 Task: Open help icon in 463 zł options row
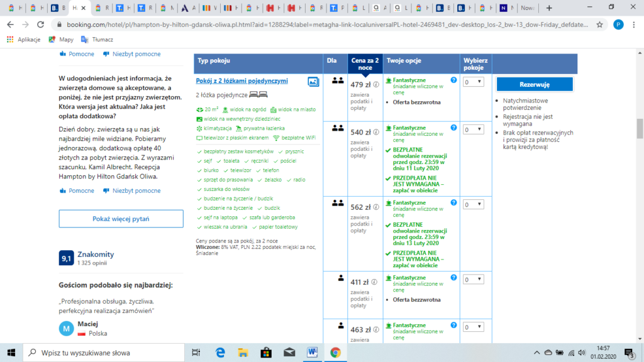pyautogui.click(x=453, y=325)
